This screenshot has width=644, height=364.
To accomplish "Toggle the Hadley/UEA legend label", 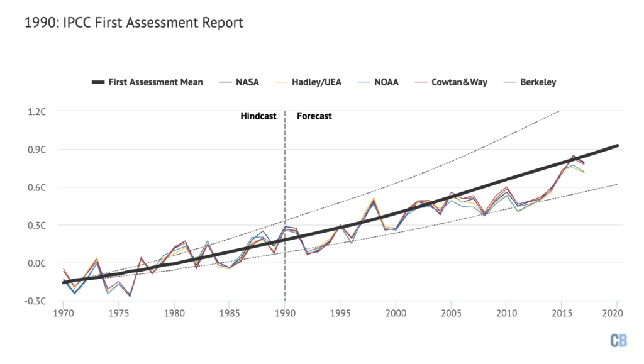I will [x=308, y=82].
